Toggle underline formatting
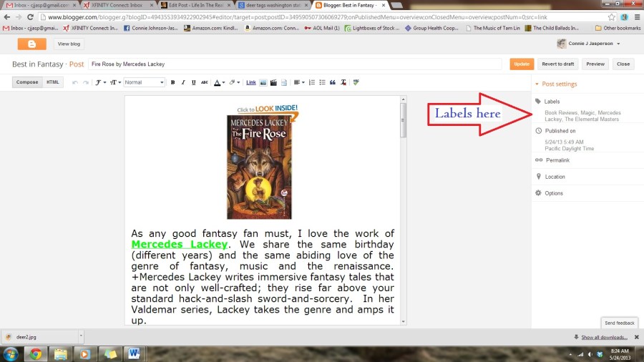 (194, 82)
